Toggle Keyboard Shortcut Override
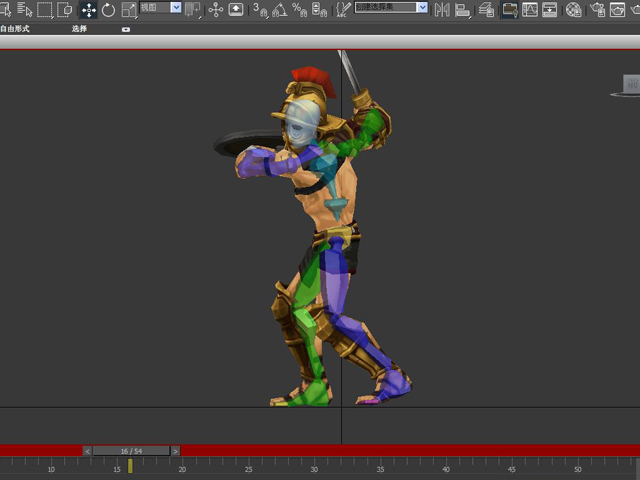This screenshot has width=640, height=480. [236, 9]
